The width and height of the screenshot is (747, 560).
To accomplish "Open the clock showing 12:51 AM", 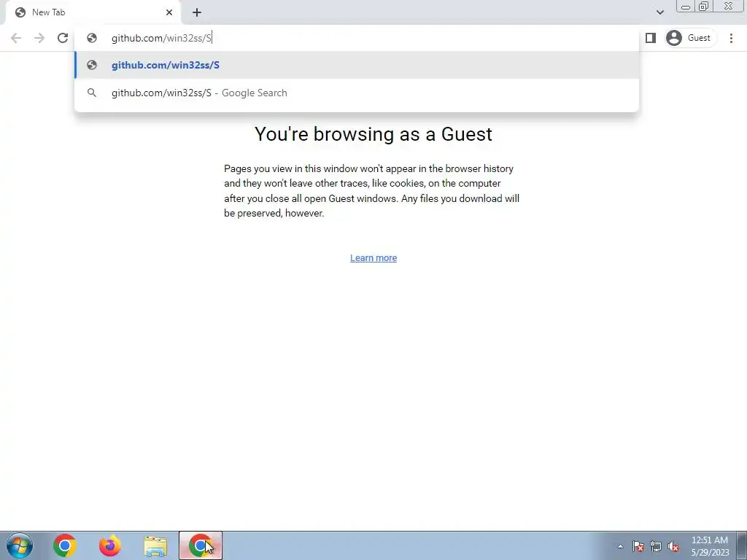I will [710, 545].
